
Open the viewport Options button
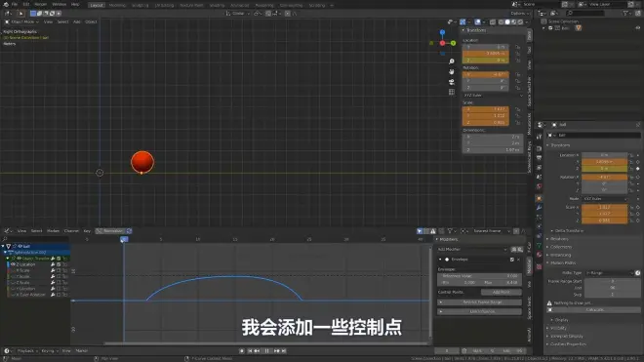point(519,13)
